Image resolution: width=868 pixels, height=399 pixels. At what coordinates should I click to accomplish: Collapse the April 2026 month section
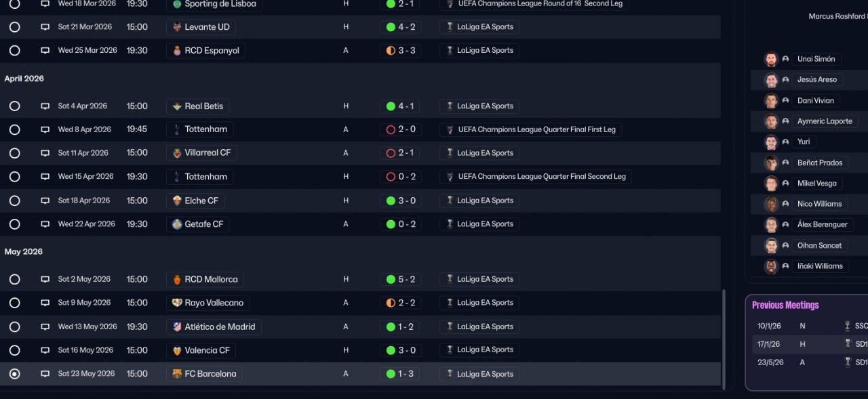click(x=24, y=79)
